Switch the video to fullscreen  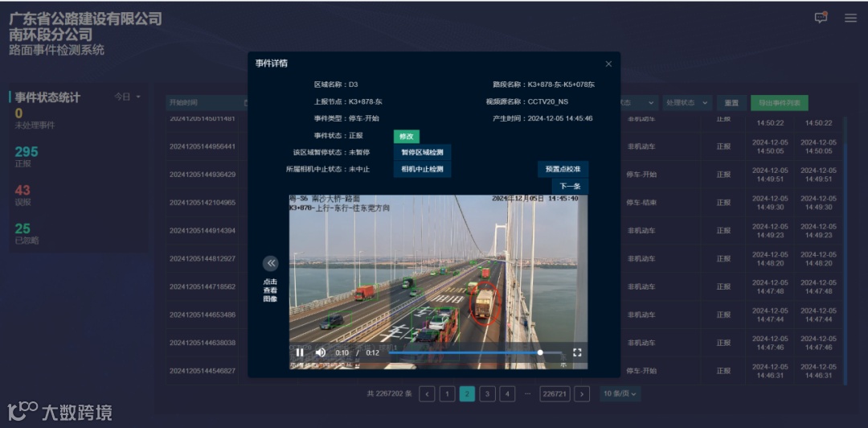[577, 352]
